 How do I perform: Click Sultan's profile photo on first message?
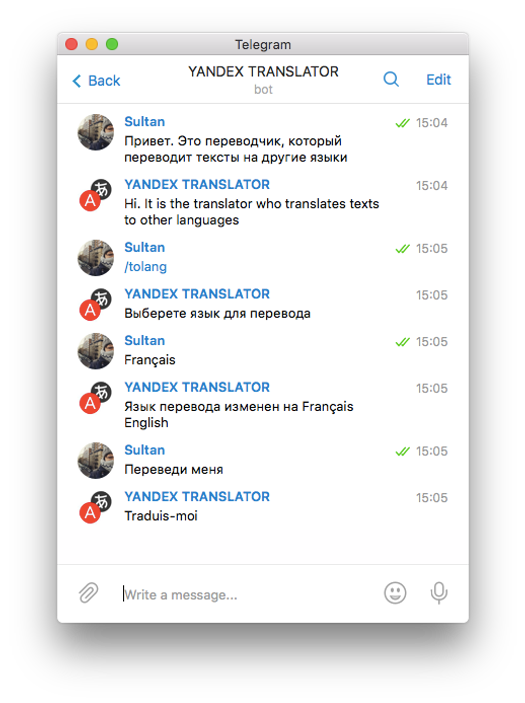tap(95, 132)
